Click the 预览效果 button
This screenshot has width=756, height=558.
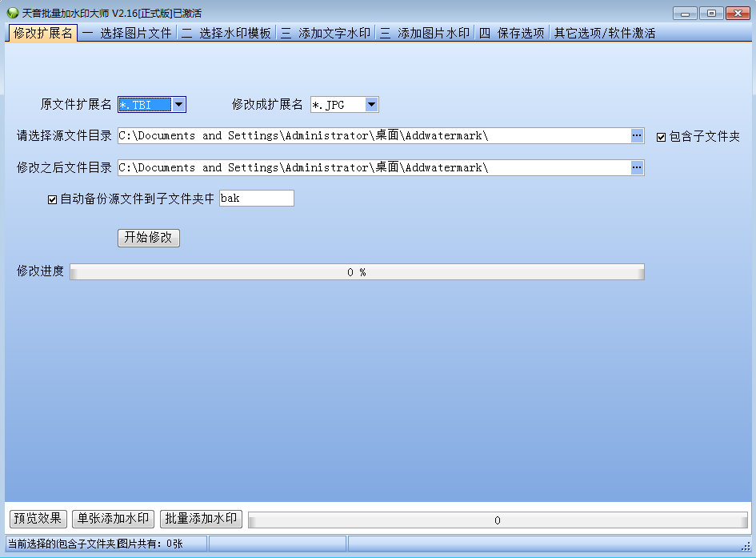point(36,518)
